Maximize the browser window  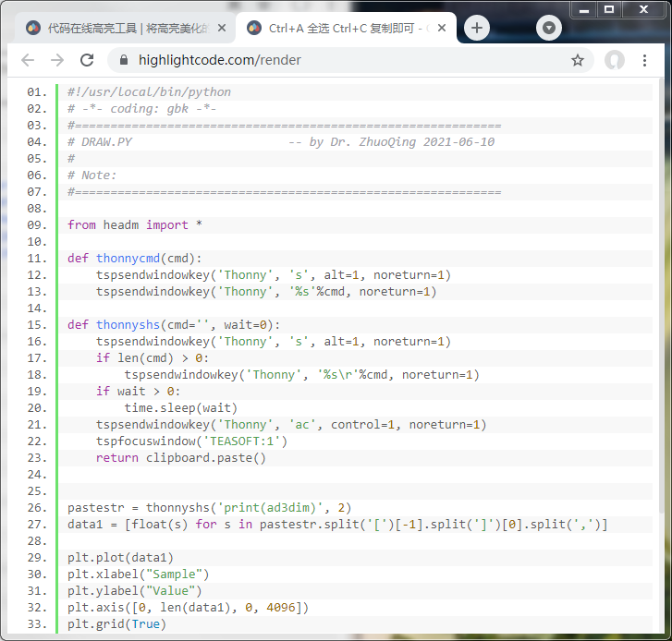point(608,10)
